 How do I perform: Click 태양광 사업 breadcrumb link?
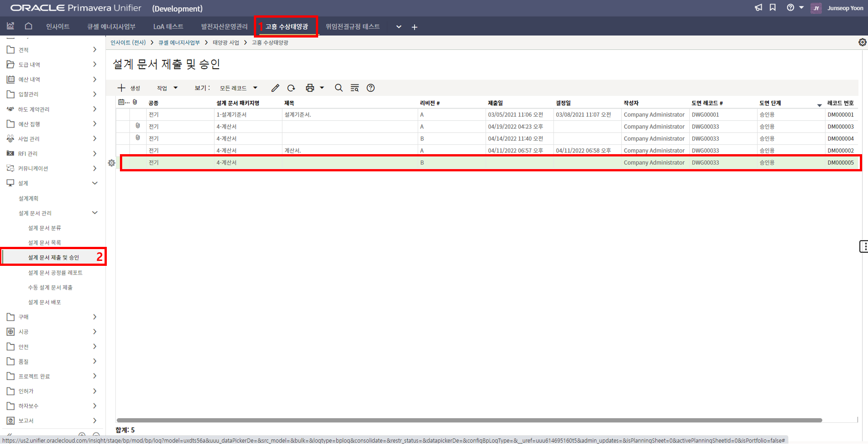[x=225, y=43]
